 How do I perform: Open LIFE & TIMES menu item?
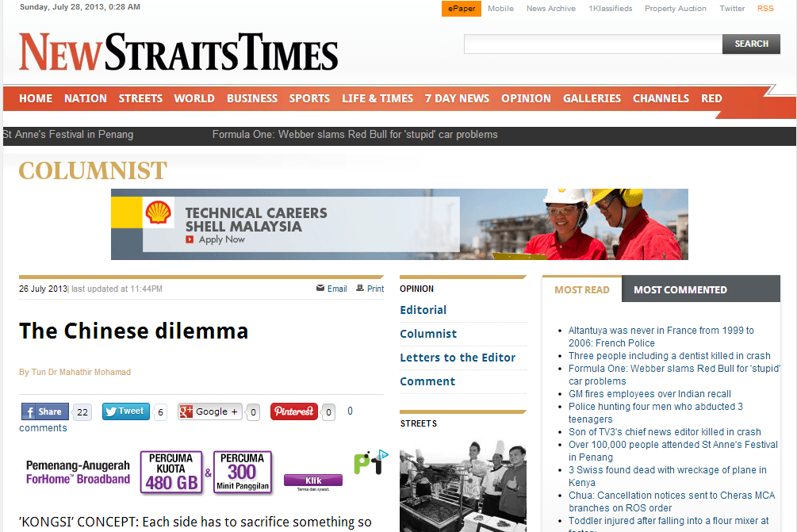(x=377, y=98)
